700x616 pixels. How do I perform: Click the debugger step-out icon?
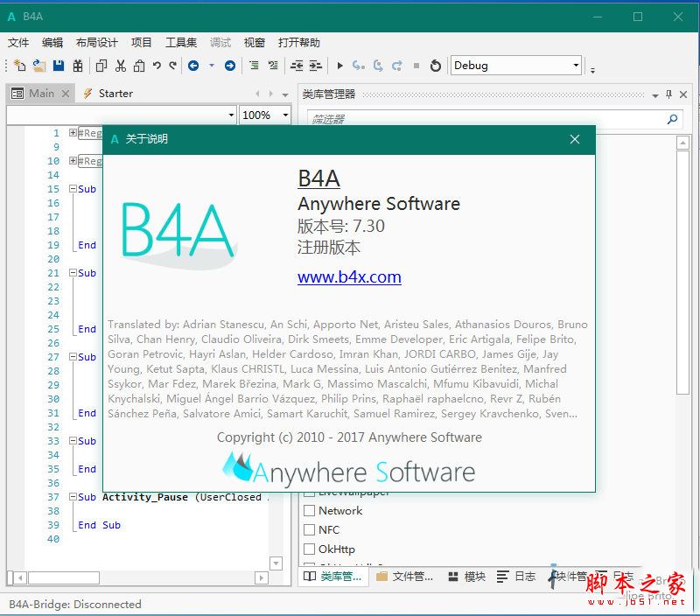click(397, 66)
